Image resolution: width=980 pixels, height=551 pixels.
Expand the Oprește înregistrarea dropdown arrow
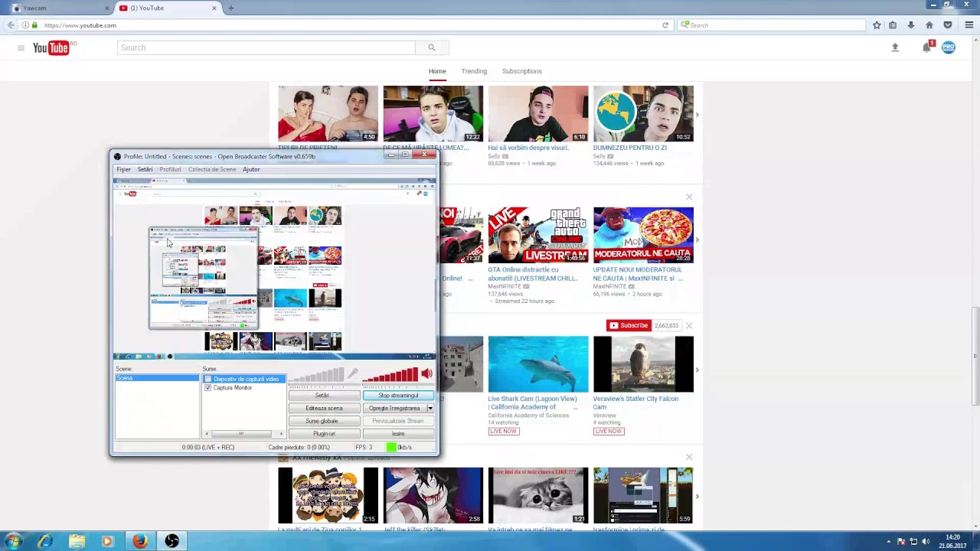[x=430, y=408]
